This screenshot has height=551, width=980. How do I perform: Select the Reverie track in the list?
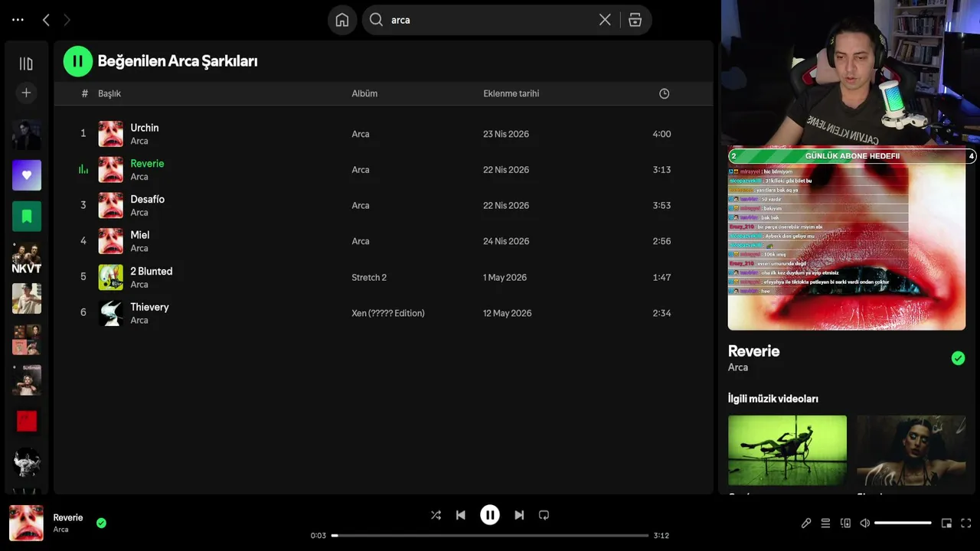click(x=147, y=164)
